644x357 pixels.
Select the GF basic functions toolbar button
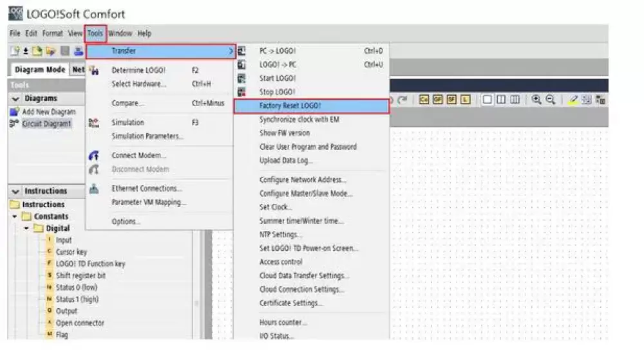pyautogui.click(x=438, y=100)
